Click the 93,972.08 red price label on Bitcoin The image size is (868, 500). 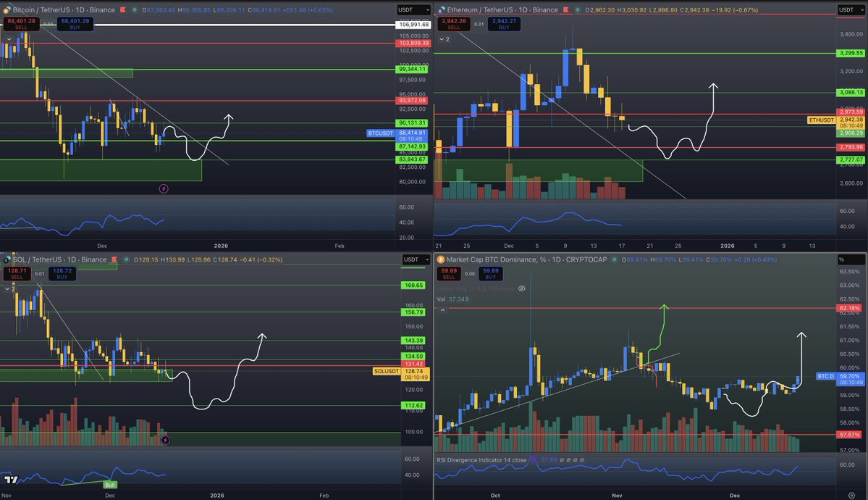412,100
